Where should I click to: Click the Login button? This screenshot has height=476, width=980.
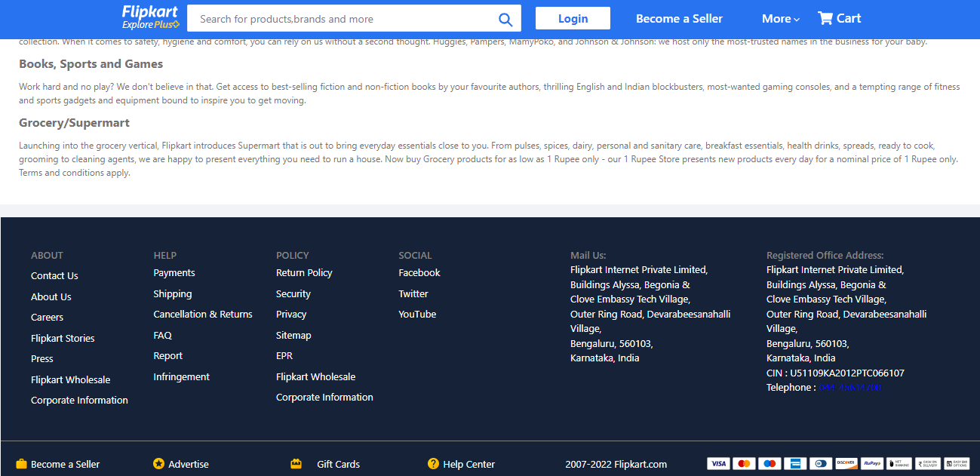[x=573, y=18]
